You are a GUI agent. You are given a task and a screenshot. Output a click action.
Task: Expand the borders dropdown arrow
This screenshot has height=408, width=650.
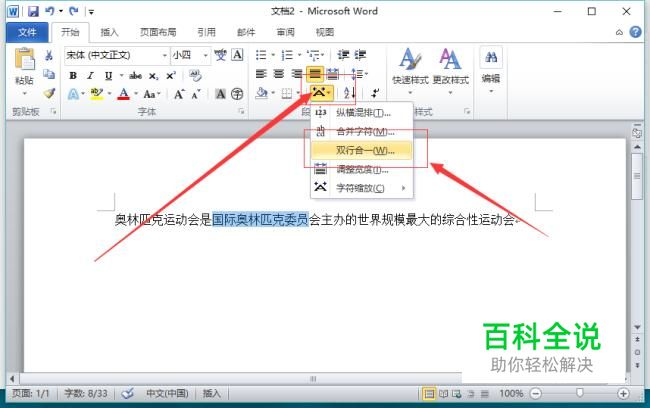298,93
